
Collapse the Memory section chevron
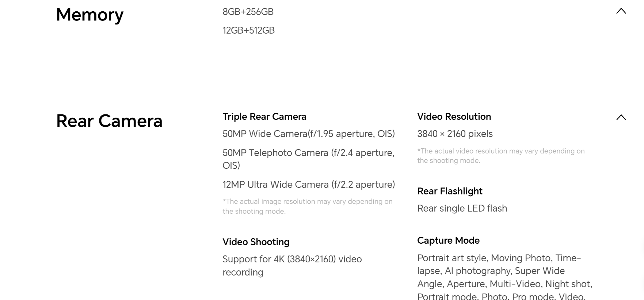(621, 11)
